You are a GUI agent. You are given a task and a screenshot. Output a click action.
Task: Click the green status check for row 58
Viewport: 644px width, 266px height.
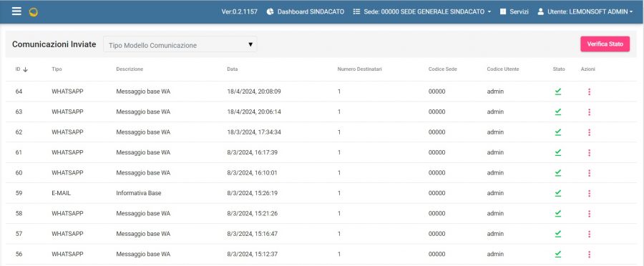tap(557, 214)
